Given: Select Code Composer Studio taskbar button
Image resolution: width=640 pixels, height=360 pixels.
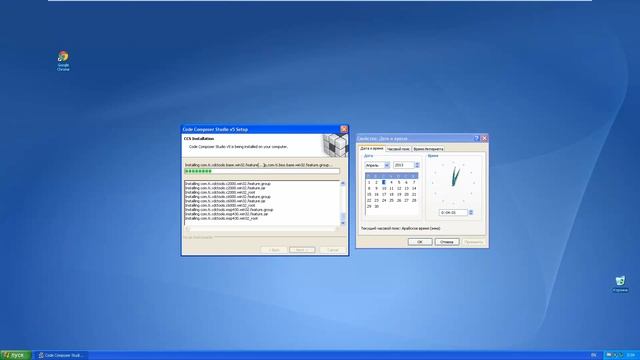Looking at the screenshot, I should (x=61, y=355).
